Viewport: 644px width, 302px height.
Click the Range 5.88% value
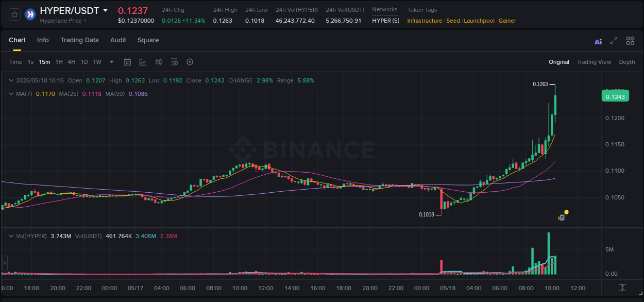pos(306,80)
